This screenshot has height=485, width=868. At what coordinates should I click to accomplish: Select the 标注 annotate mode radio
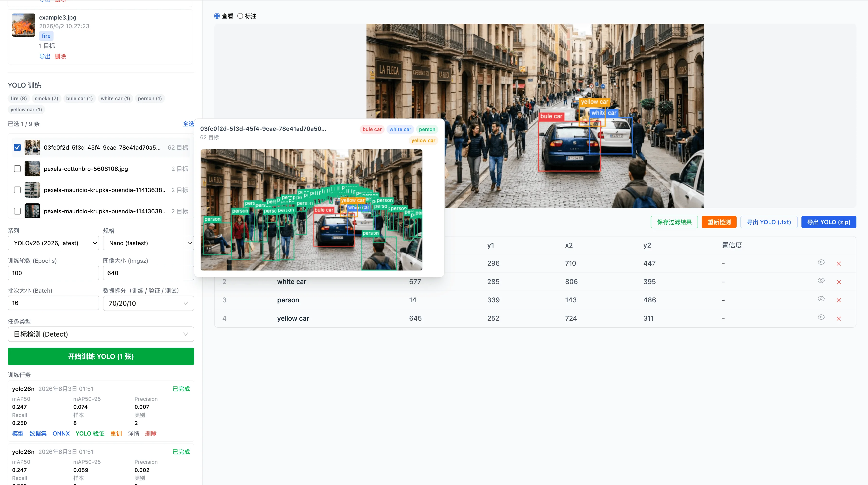(240, 16)
